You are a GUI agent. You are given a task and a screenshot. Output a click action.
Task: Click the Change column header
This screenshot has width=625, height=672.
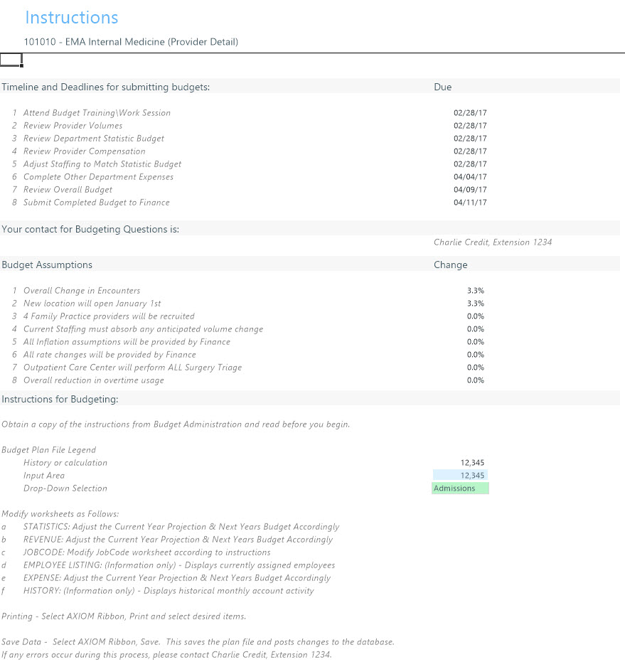pyautogui.click(x=450, y=265)
